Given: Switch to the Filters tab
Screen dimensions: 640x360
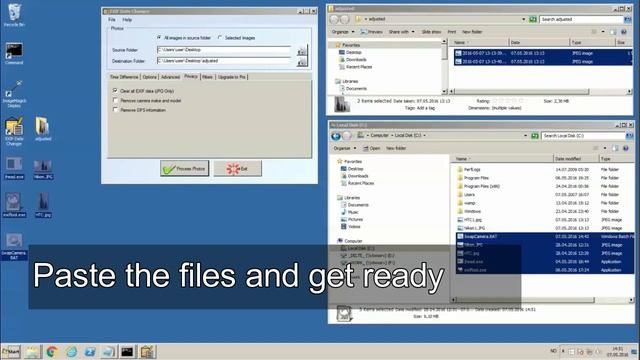Looking at the screenshot, I should coord(208,77).
